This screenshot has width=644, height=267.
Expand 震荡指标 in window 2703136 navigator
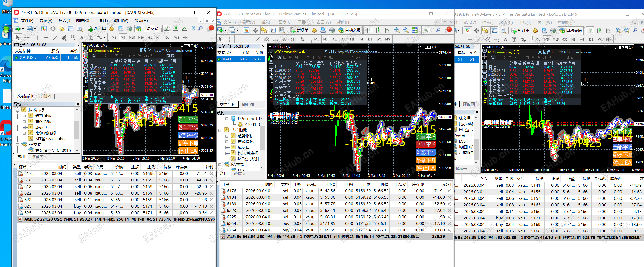point(227,142)
